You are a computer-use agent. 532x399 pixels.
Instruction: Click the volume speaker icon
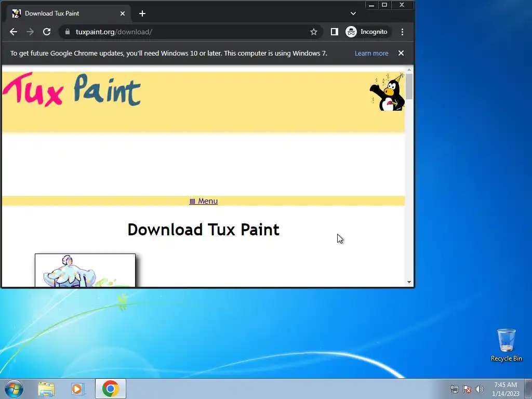[480, 389]
